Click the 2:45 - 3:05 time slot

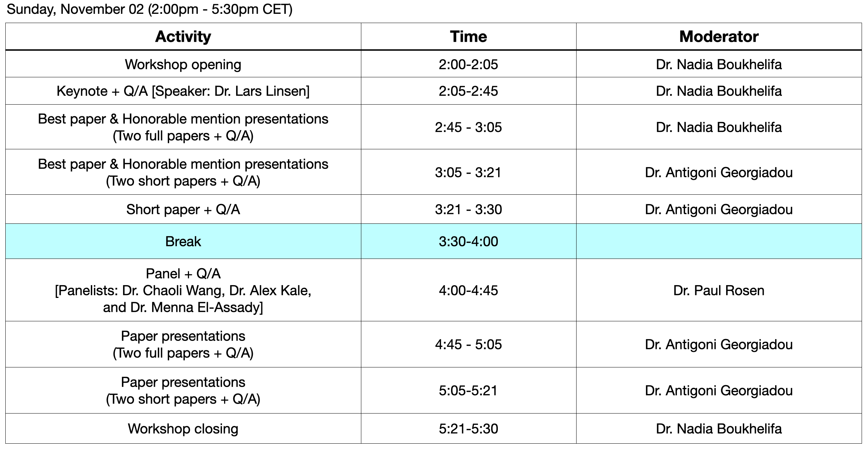click(x=468, y=127)
